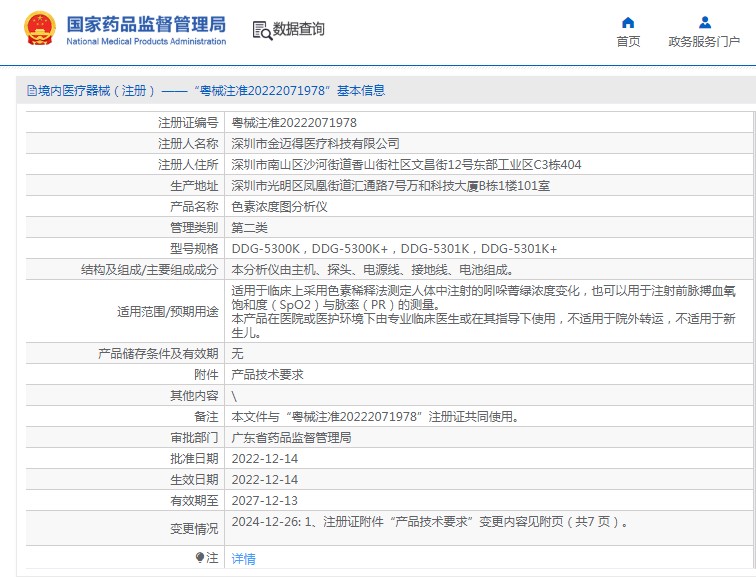Click the 生产地址 label
Image resolution: width=756 pixels, height=577 pixels.
[x=194, y=186]
